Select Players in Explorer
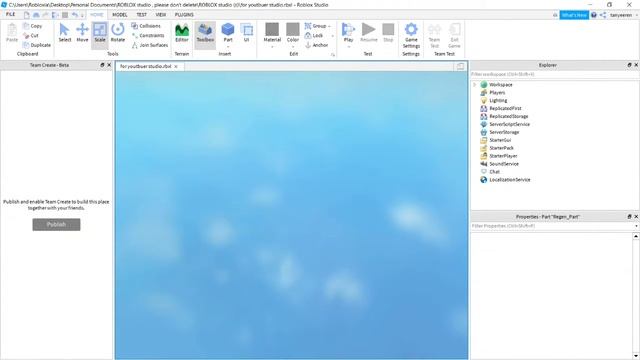640x360 pixels. pyautogui.click(x=497, y=92)
